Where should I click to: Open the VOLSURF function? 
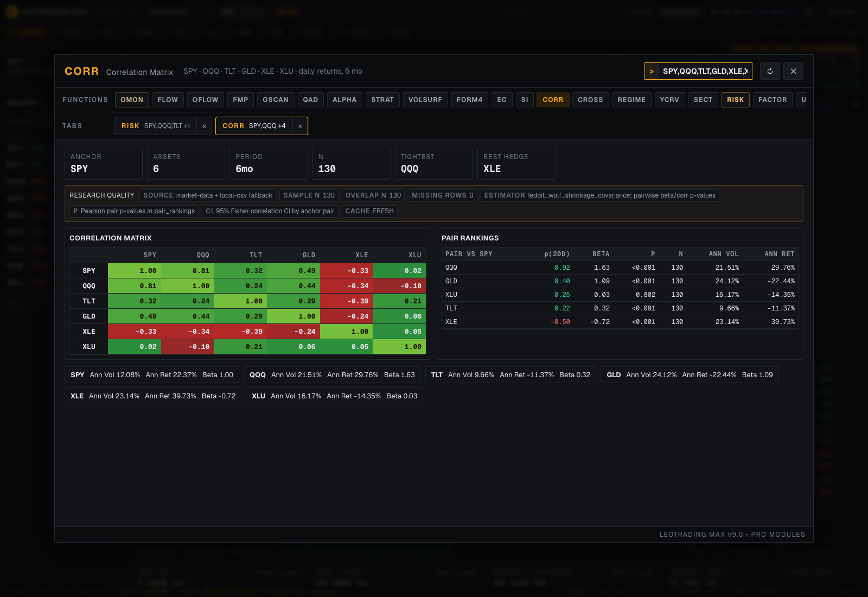click(425, 100)
